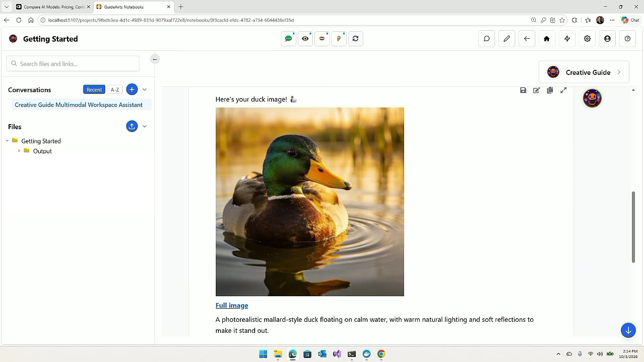Viewport: 644px width, 362px height.
Task: Open the Full image link
Action: click(x=232, y=305)
